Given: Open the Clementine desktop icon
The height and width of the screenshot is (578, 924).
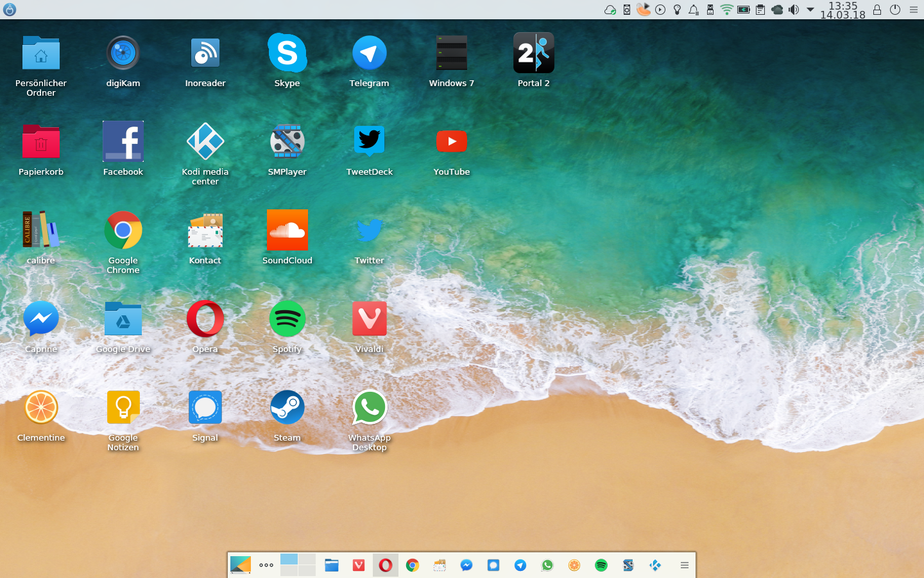Looking at the screenshot, I should pyautogui.click(x=41, y=408).
